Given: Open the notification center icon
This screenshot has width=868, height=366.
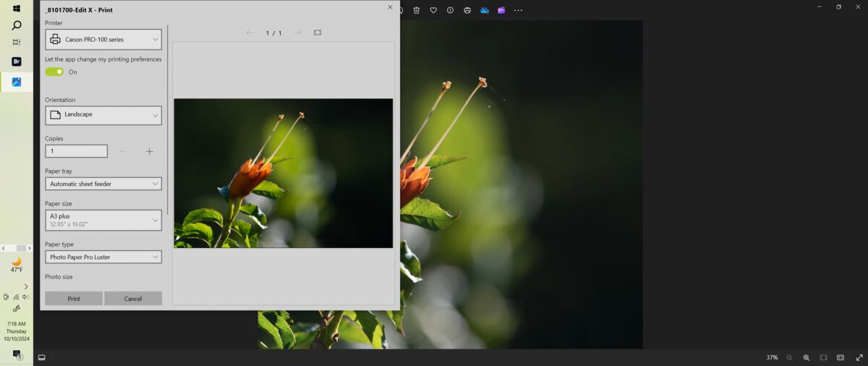Looking at the screenshot, I should tap(17, 354).
